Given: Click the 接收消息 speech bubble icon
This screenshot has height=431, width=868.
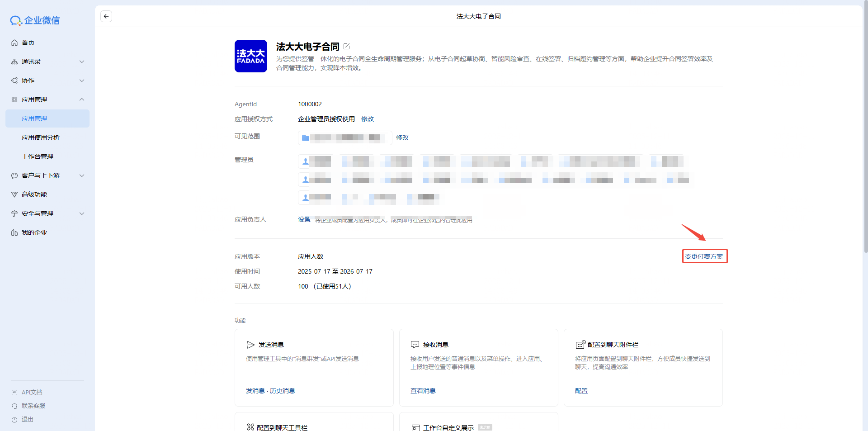Looking at the screenshot, I should click(415, 345).
